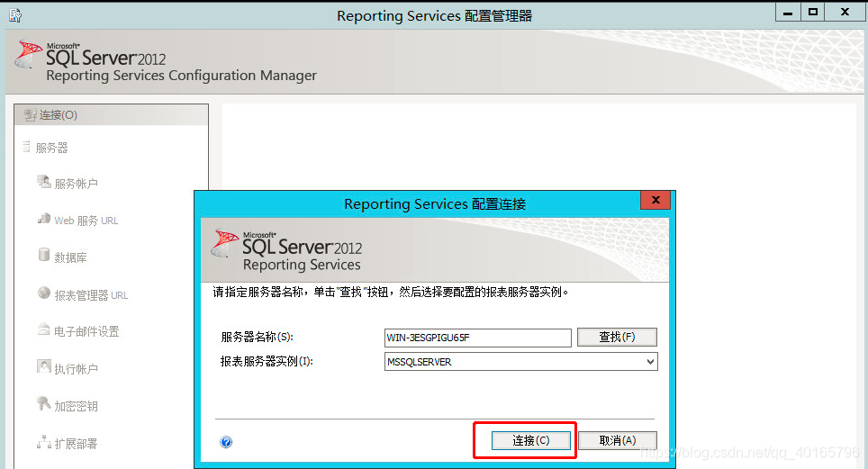
Task: Close the Reporting Services 配置连接 dialog
Action: pyautogui.click(x=656, y=200)
